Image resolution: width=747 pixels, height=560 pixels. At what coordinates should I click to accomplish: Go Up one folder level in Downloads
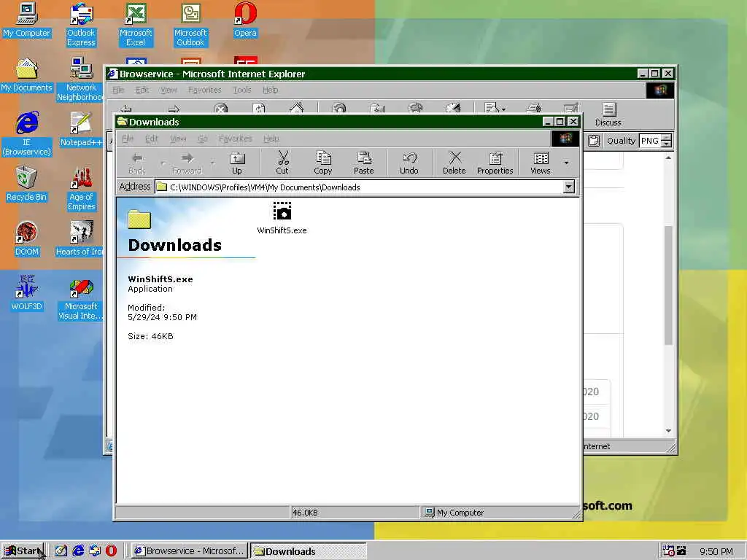click(x=237, y=163)
